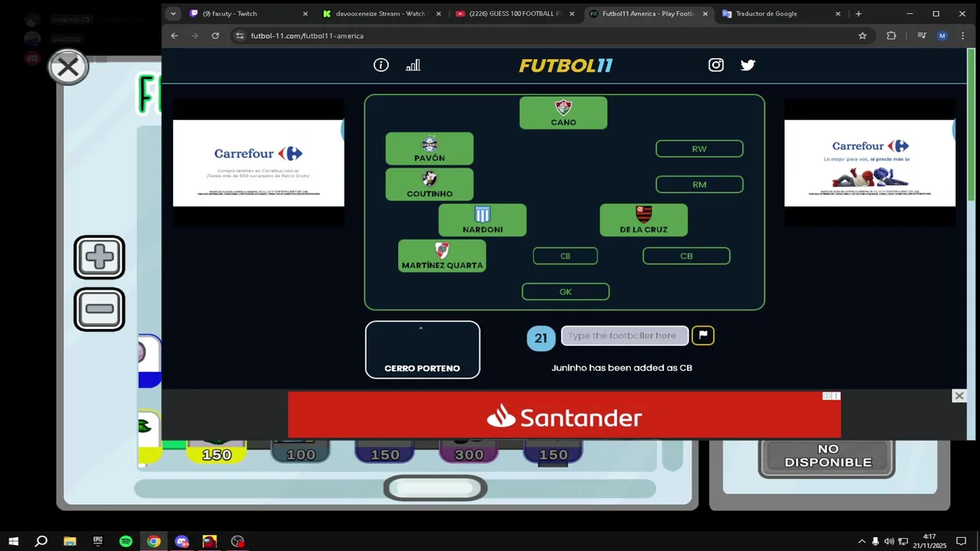Viewport: 980px width, 551px height.
Task: Open the statistics bar chart icon
Action: click(x=413, y=65)
